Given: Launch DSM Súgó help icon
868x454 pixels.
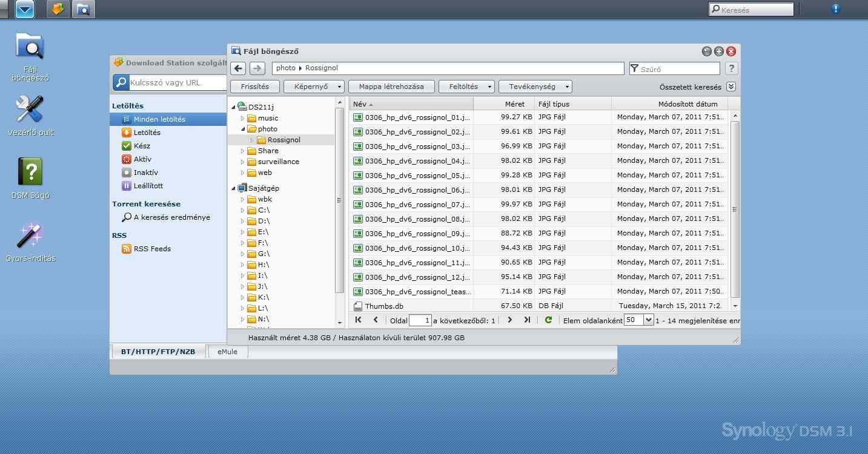Looking at the screenshot, I should pos(30,173).
